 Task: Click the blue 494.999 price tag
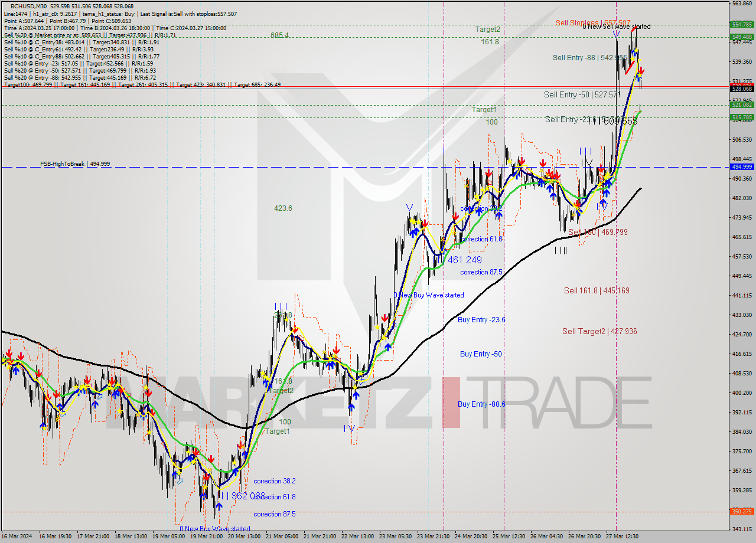(x=742, y=166)
